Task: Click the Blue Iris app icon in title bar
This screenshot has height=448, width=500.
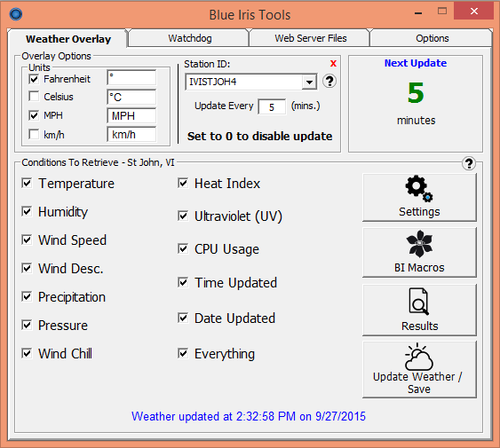Action: 16,14
